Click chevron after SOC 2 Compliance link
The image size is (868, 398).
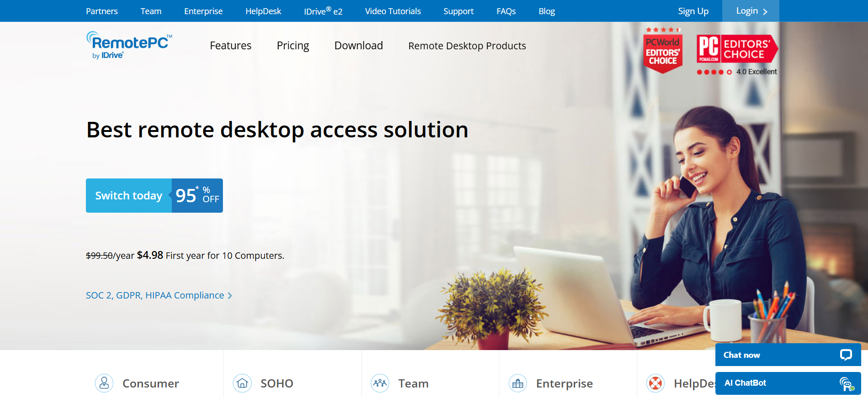pyautogui.click(x=230, y=296)
